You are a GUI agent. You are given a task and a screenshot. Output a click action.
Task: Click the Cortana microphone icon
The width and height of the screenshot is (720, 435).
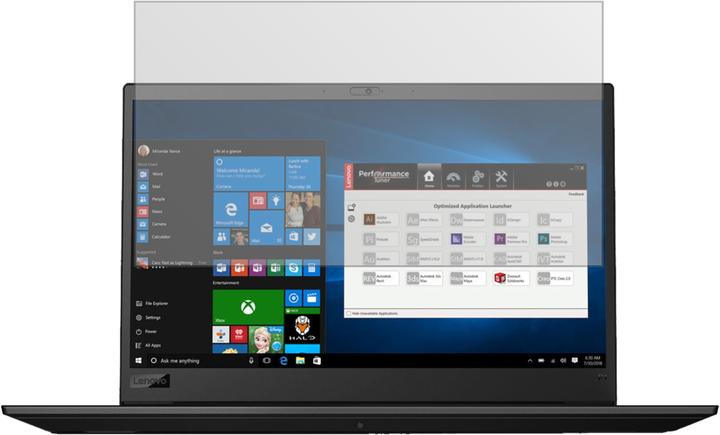251,361
